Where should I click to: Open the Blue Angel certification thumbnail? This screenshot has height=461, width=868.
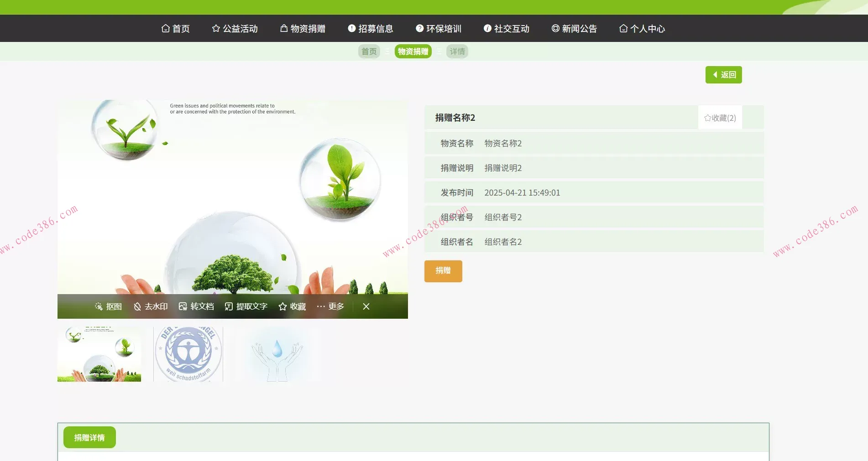click(x=188, y=354)
